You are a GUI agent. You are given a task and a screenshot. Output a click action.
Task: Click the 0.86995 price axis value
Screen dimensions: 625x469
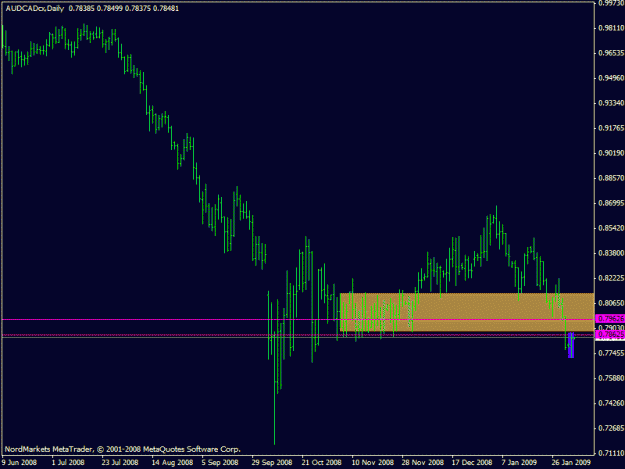tap(611, 203)
